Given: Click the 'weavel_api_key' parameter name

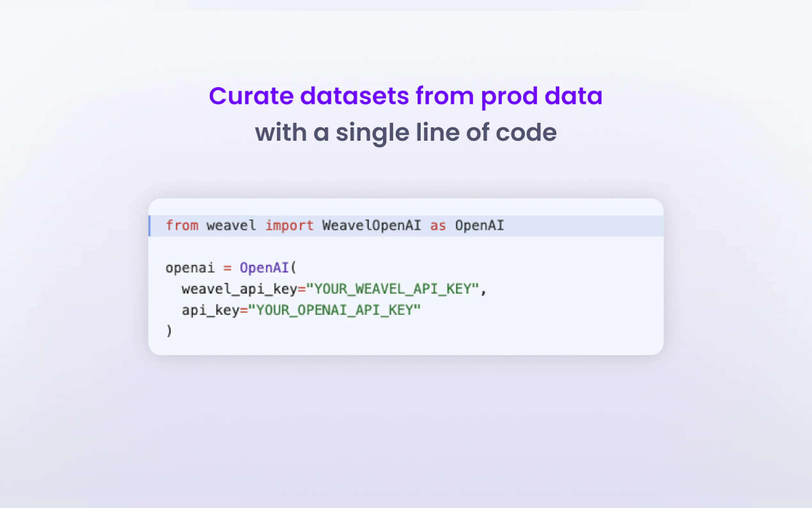Looking at the screenshot, I should [x=239, y=289].
